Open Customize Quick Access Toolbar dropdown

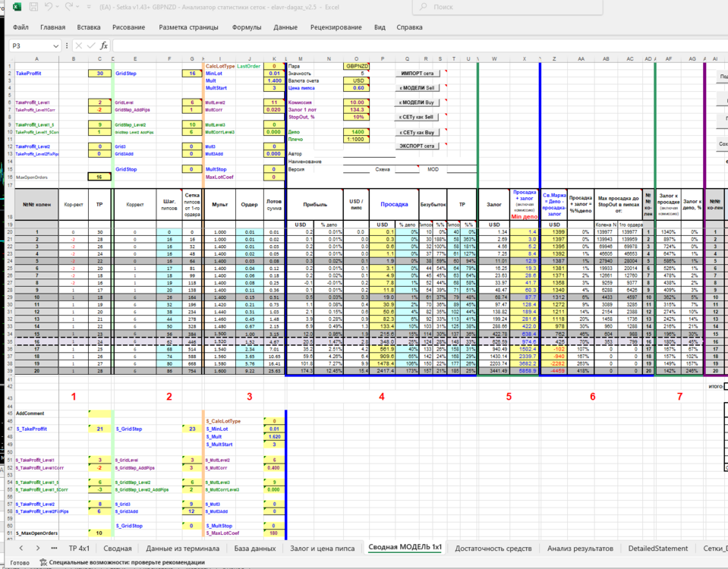(89, 7)
